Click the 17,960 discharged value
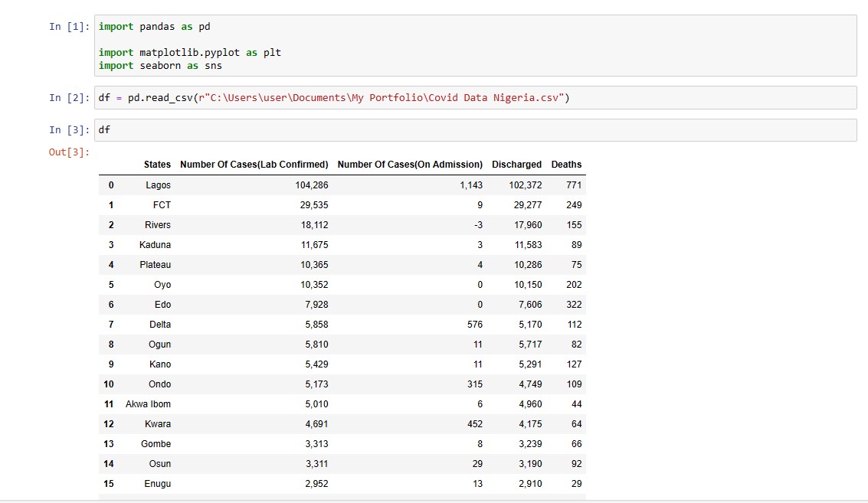This screenshot has height=503, width=868. [528, 225]
